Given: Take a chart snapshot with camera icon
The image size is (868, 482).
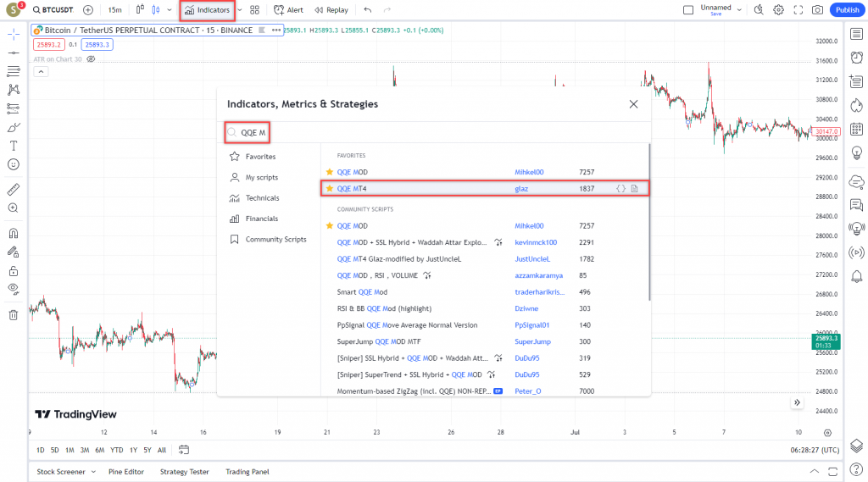Looking at the screenshot, I should click(x=818, y=10).
